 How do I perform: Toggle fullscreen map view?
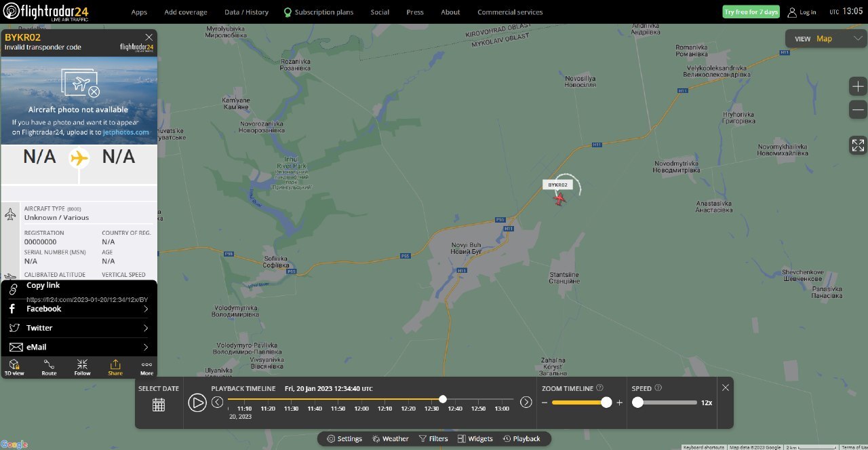pos(859,145)
